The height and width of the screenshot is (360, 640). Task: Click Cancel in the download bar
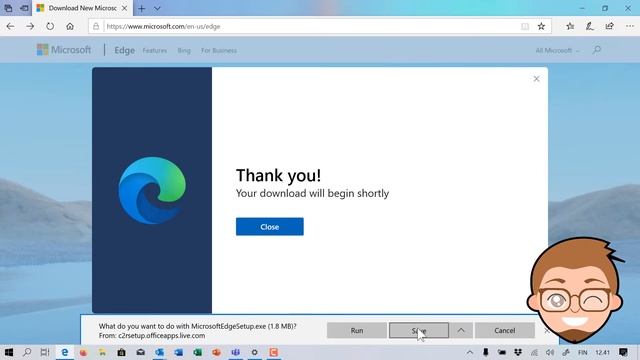(505, 330)
